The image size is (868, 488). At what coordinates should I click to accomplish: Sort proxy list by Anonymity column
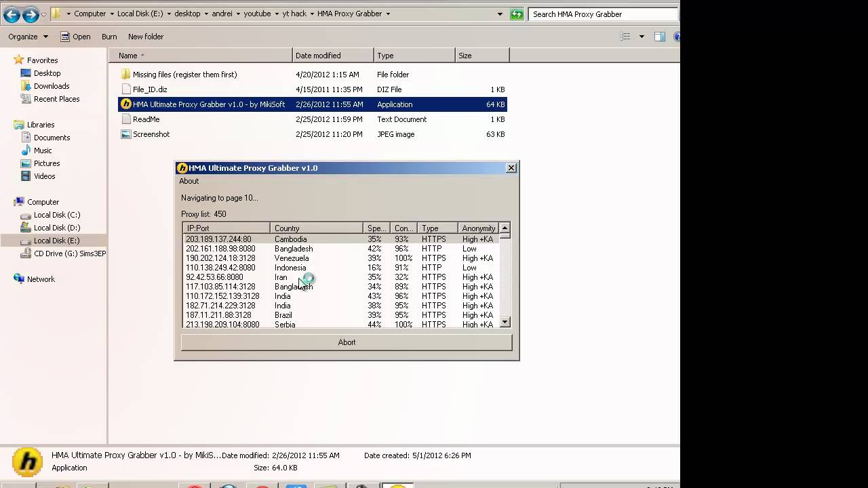478,228
